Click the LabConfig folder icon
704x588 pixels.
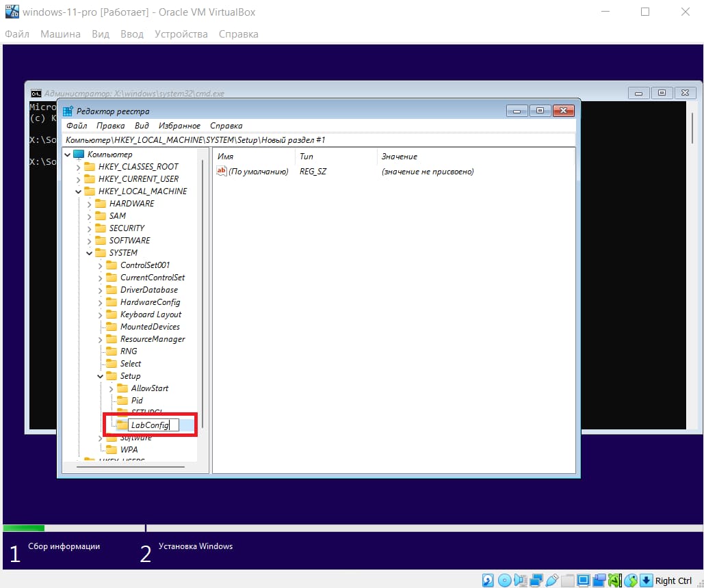[x=122, y=425]
